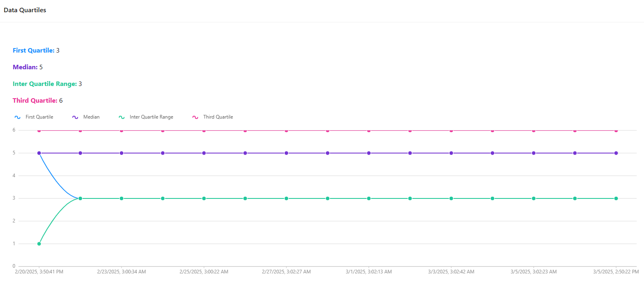
Task: Click the Median legend wave icon
Action: 75,117
